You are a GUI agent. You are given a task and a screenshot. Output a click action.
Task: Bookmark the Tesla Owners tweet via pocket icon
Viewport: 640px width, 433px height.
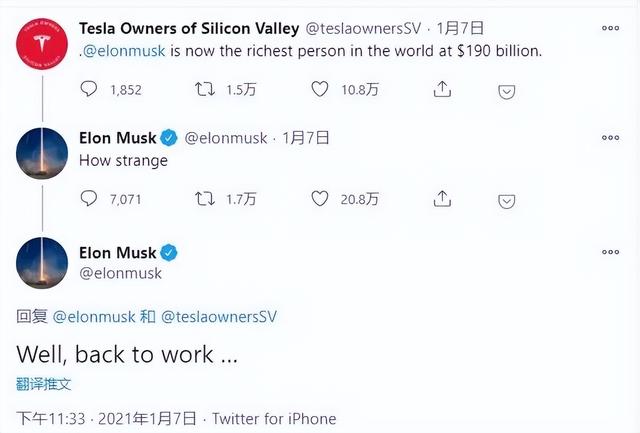tap(507, 90)
